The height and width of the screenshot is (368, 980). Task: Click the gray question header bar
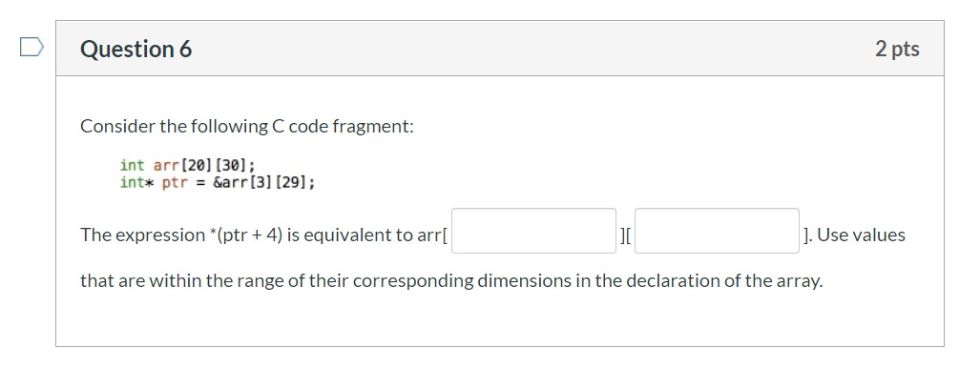click(x=500, y=49)
